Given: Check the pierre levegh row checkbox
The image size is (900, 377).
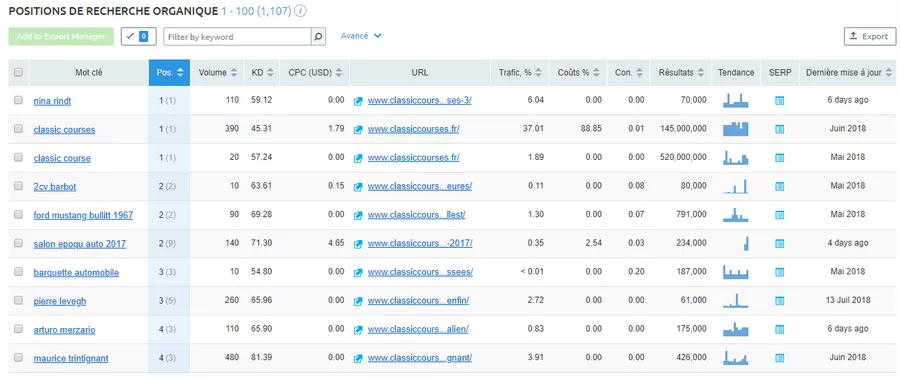Looking at the screenshot, I should 18,300.
